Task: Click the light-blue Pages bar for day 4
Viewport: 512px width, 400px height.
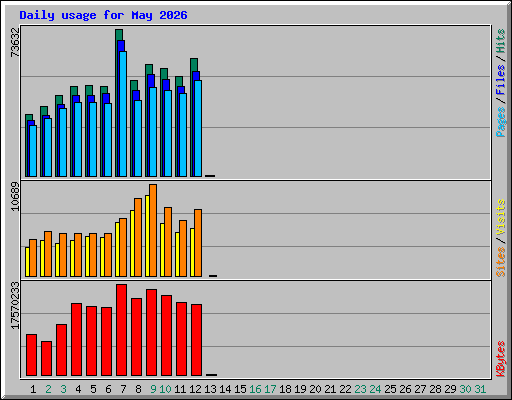Action: 78,139
